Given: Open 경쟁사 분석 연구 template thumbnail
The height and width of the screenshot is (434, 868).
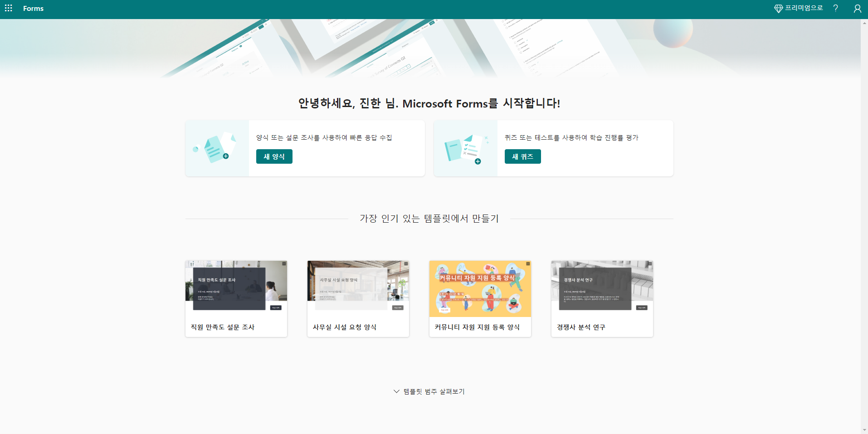Looking at the screenshot, I should pos(602,288).
